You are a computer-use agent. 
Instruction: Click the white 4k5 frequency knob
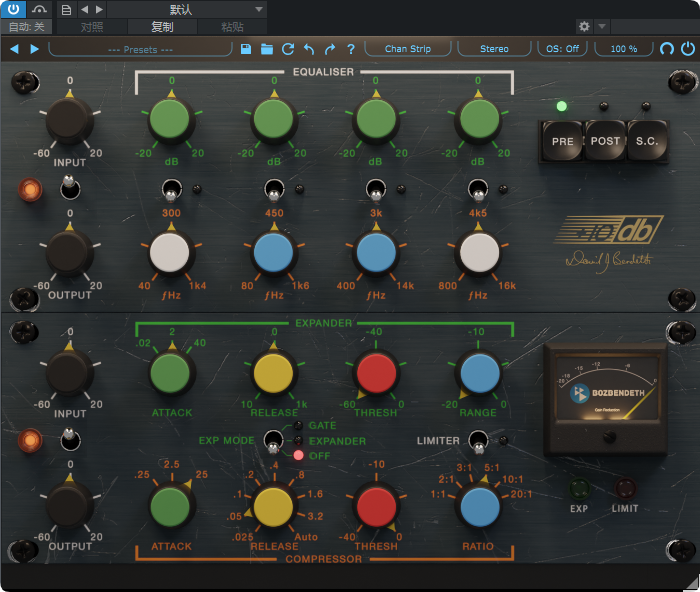coord(479,252)
